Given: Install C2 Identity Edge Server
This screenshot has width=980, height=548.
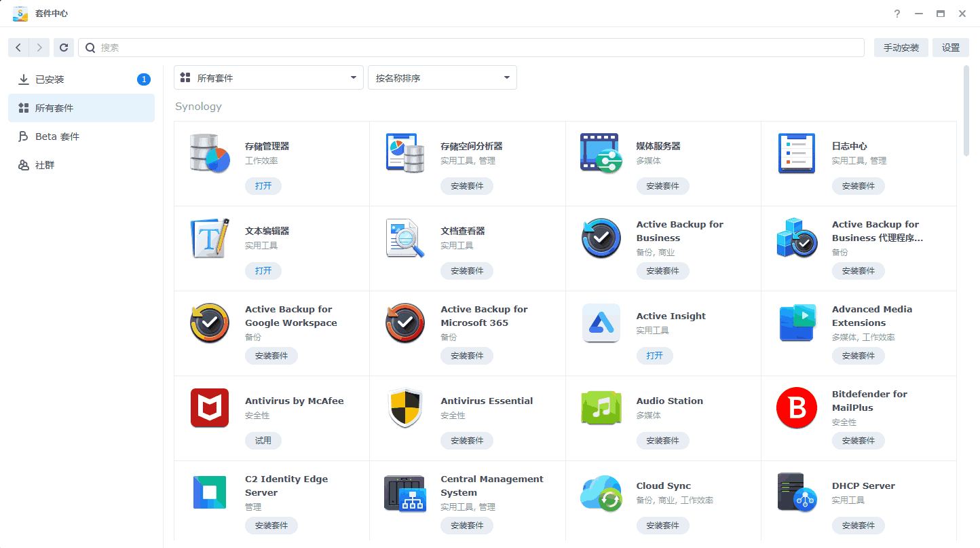Looking at the screenshot, I should 271,526.
